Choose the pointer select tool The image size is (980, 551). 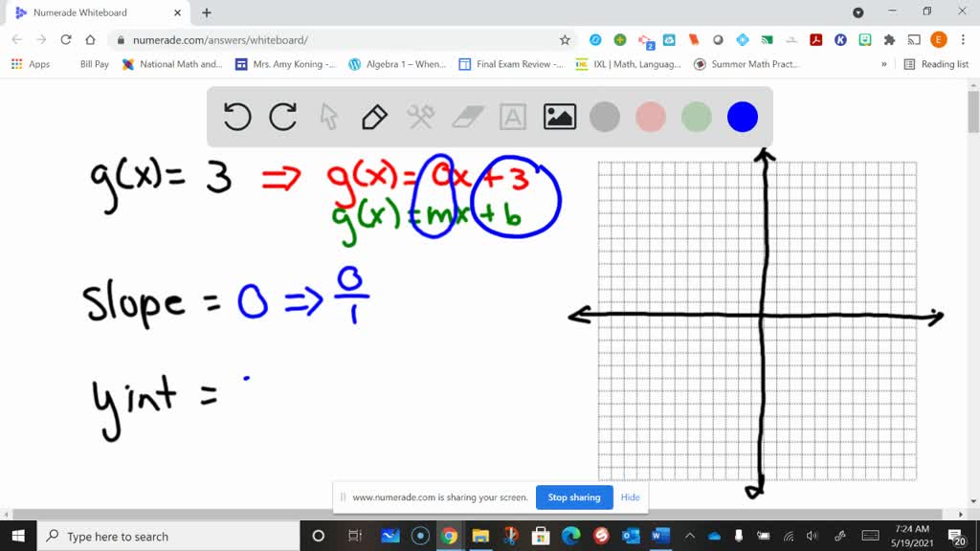point(329,117)
